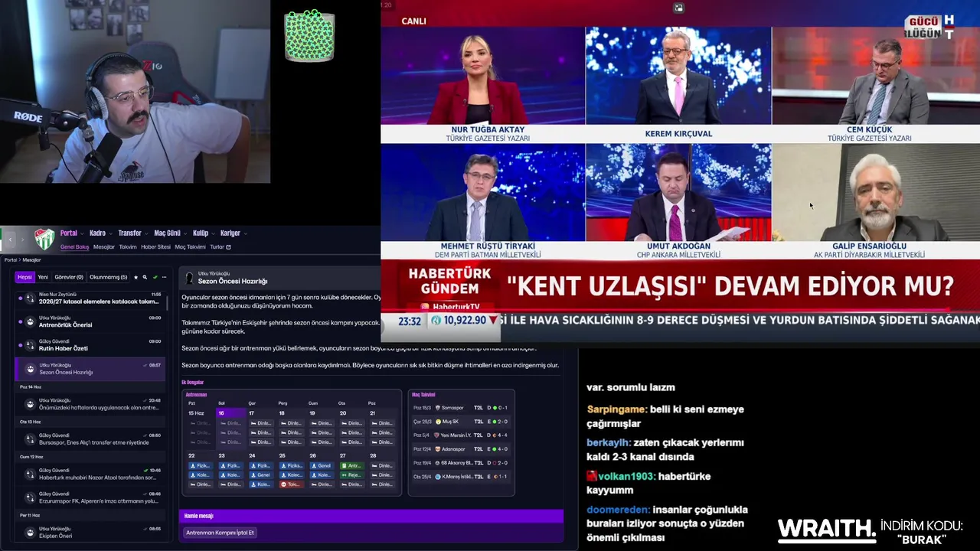This screenshot has height=551, width=980.
Task: Click the external link icon beside Turlar
Action: pyautogui.click(x=228, y=247)
